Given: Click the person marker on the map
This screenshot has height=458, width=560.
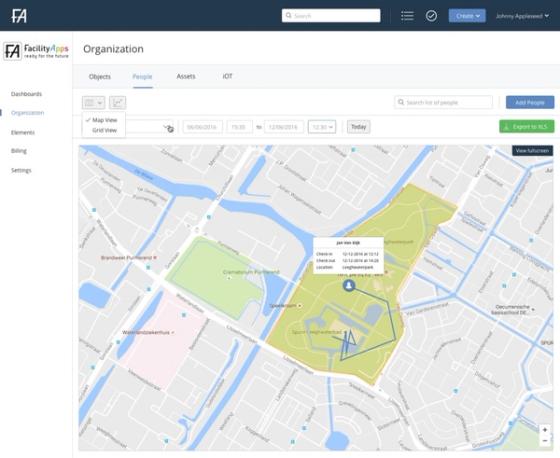Looking at the screenshot, I should (349, 285).
